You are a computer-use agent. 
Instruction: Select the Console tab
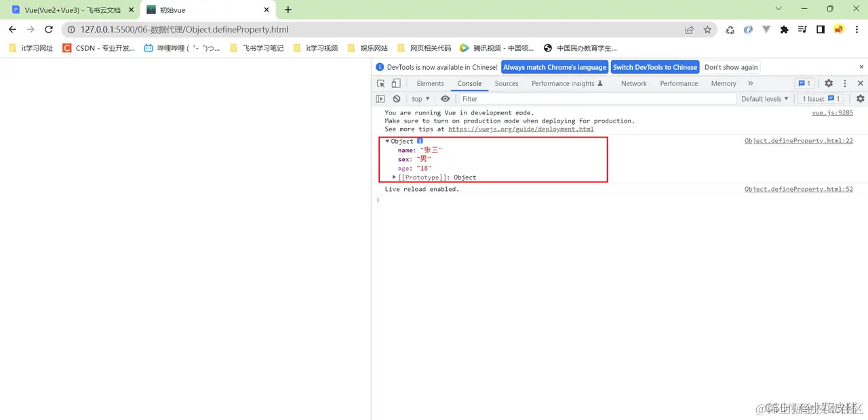469,83
